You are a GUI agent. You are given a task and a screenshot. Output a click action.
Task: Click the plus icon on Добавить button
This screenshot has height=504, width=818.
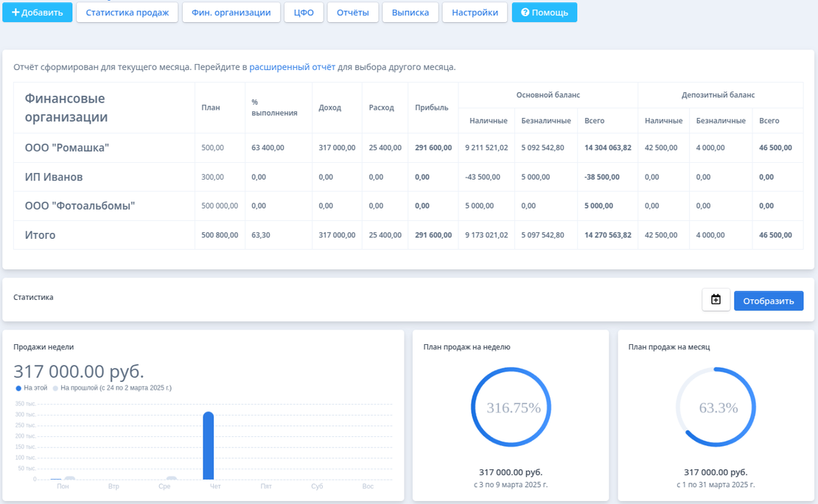tap(15, 13)
